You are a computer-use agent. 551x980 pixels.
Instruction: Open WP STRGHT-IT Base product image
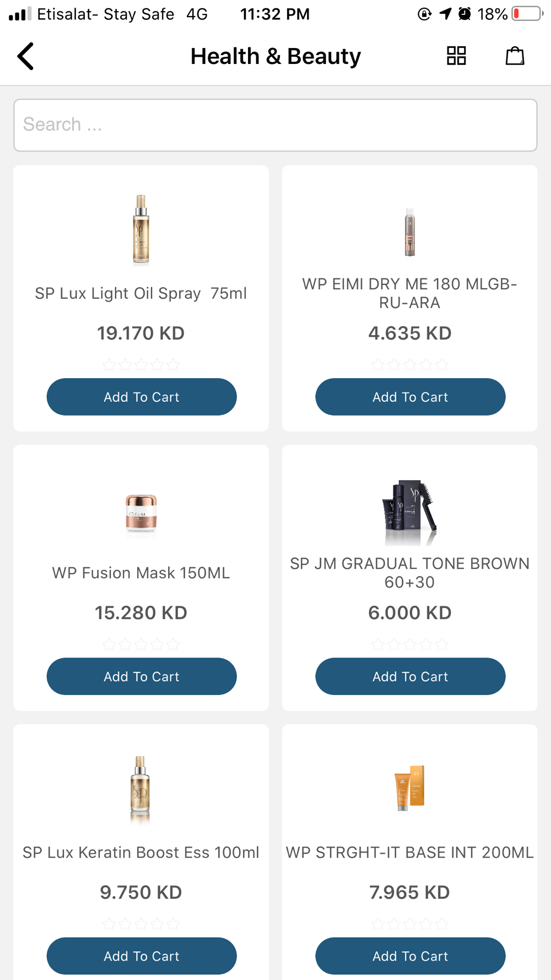(409, 788)
